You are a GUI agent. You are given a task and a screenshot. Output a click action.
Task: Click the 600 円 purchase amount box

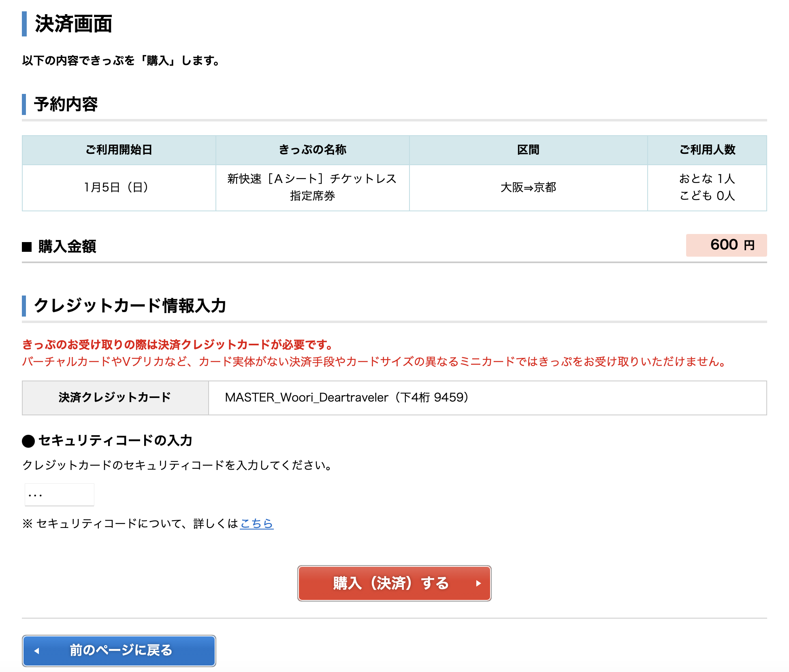tap(726, 245)
